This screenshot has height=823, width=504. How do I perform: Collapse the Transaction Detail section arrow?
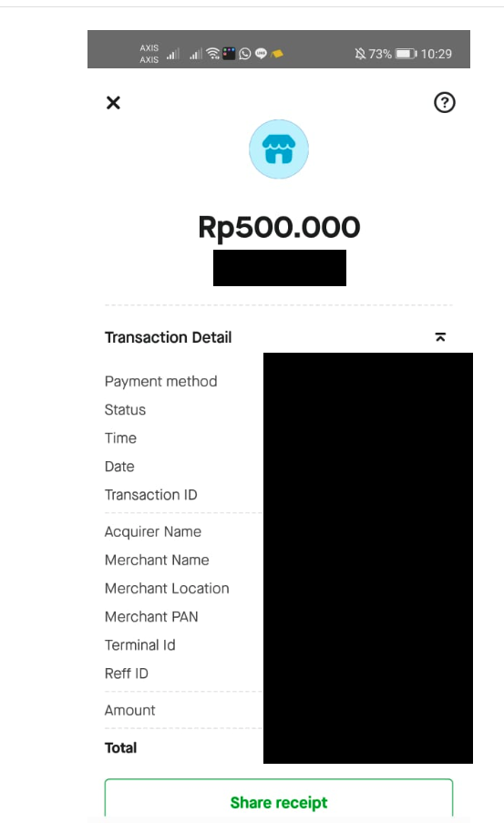pyautogui.click(x=440, y=337)
